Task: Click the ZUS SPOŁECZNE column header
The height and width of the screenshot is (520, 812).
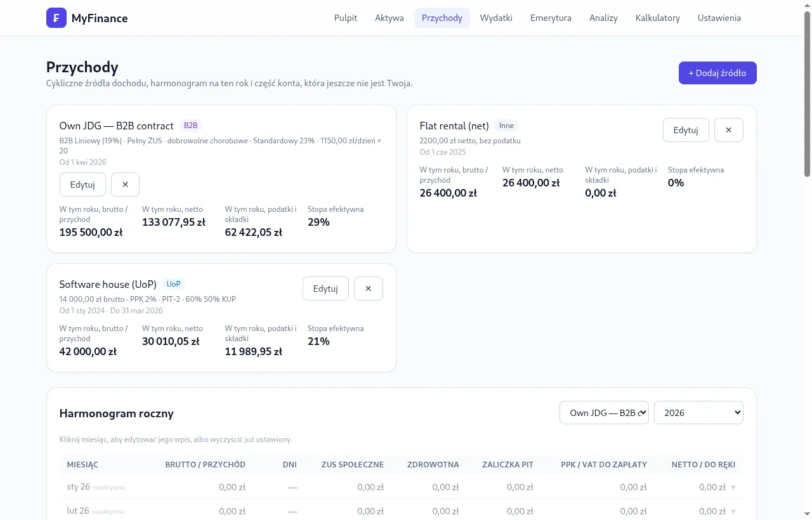Action: click(x=353, y=465)
